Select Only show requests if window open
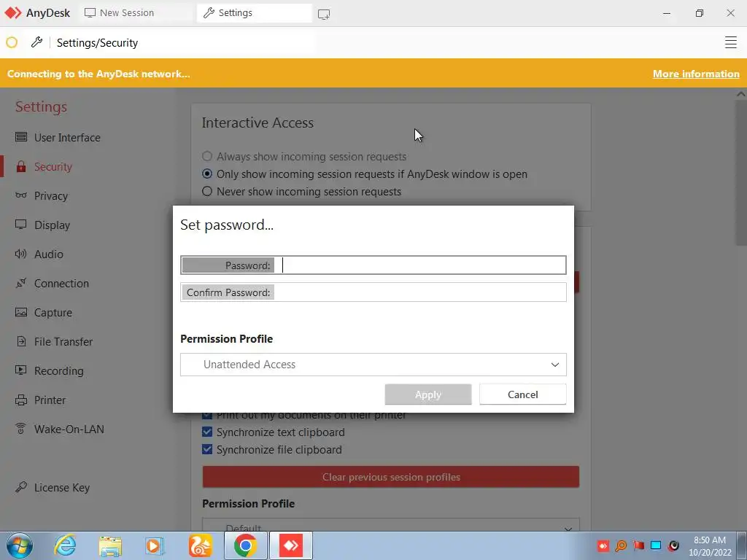This screenshot has height=560, width=747. click(x=365, y=174)
